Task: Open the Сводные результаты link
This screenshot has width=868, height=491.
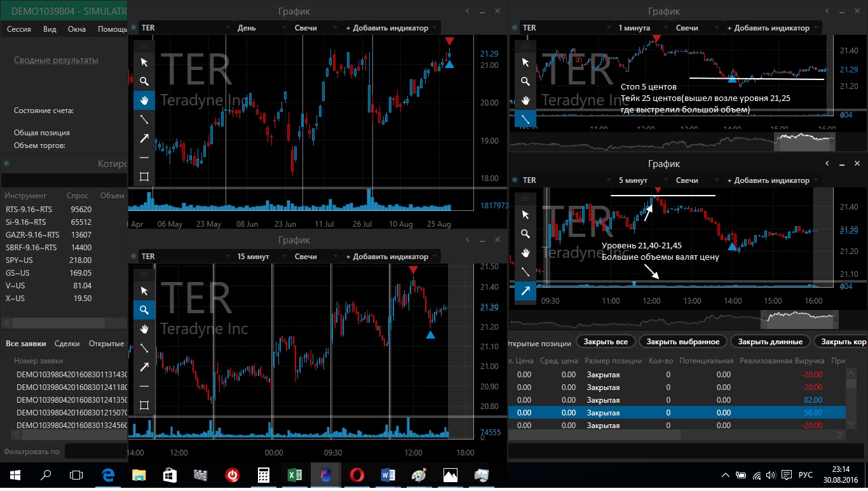Action: (56, 60)
